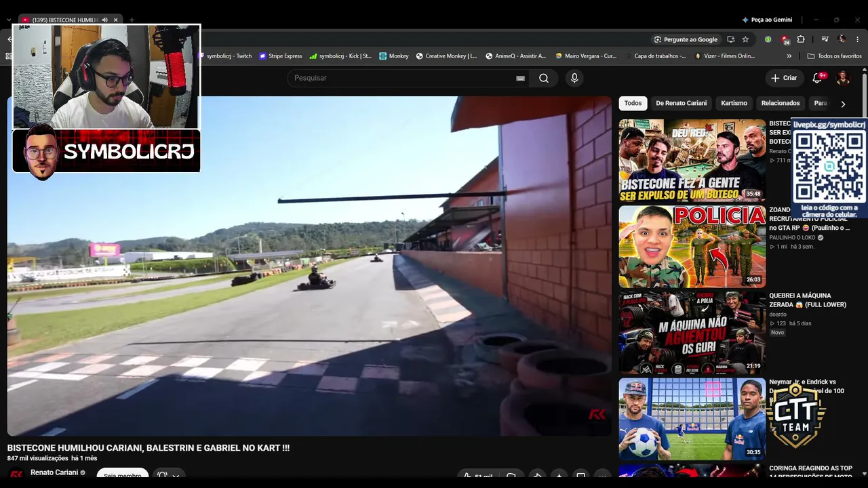Open a new browser tab
Screen dimensions: 868x488
click(132, 20)
